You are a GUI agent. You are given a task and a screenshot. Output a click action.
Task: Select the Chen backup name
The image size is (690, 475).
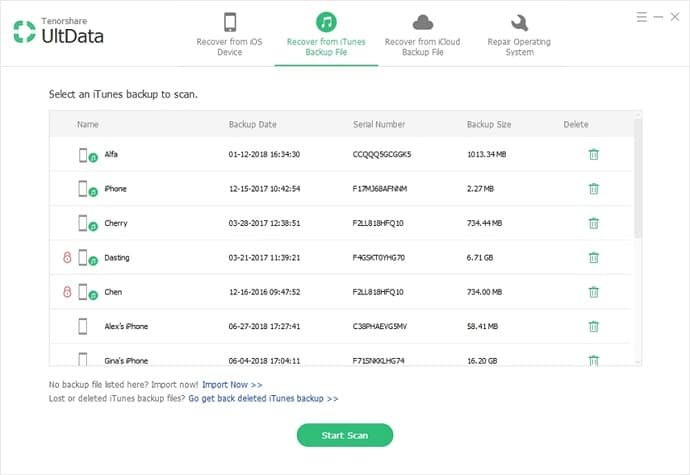coord(113,292)
